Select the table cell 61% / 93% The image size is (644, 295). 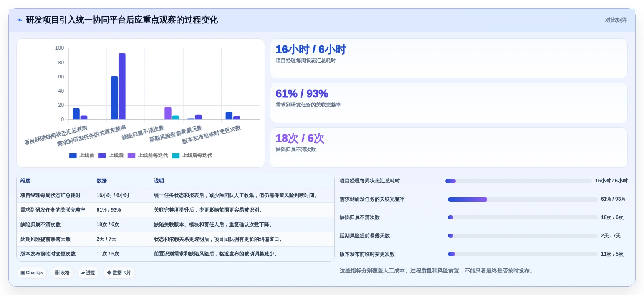[109, 210]
